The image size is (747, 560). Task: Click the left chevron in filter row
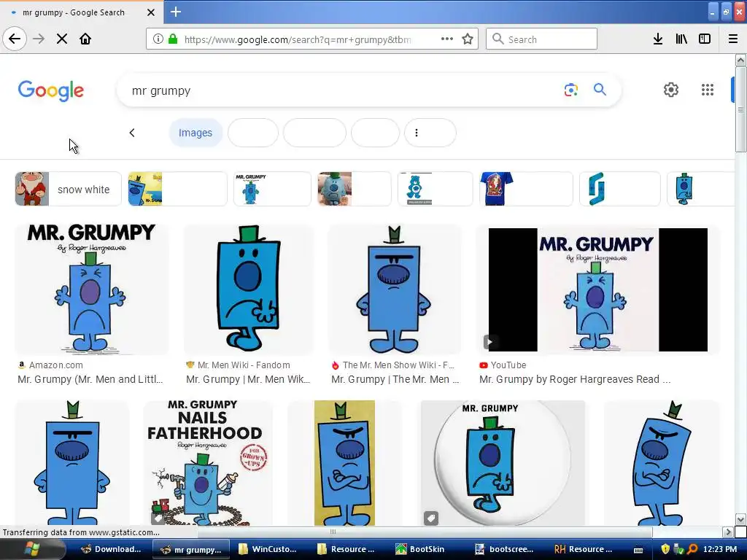coord(132,133)
